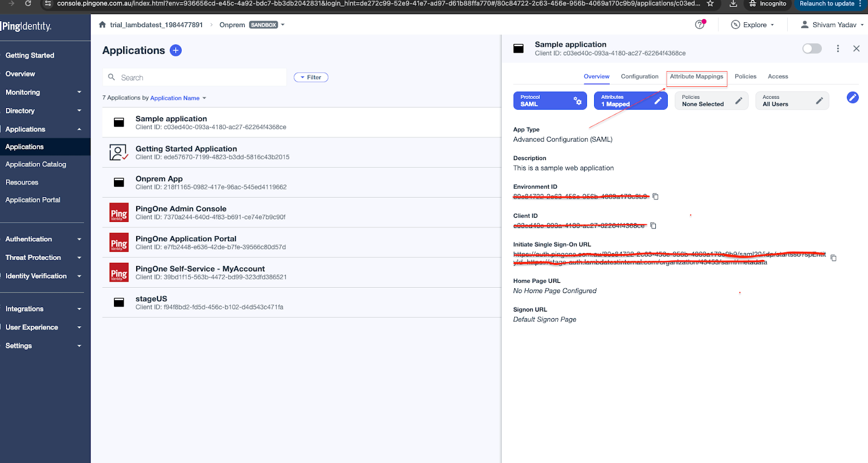Click the Incognito indicator
The width and height of the screenshot is (868, 463).
pyautogui.click(x=767, y=3)
